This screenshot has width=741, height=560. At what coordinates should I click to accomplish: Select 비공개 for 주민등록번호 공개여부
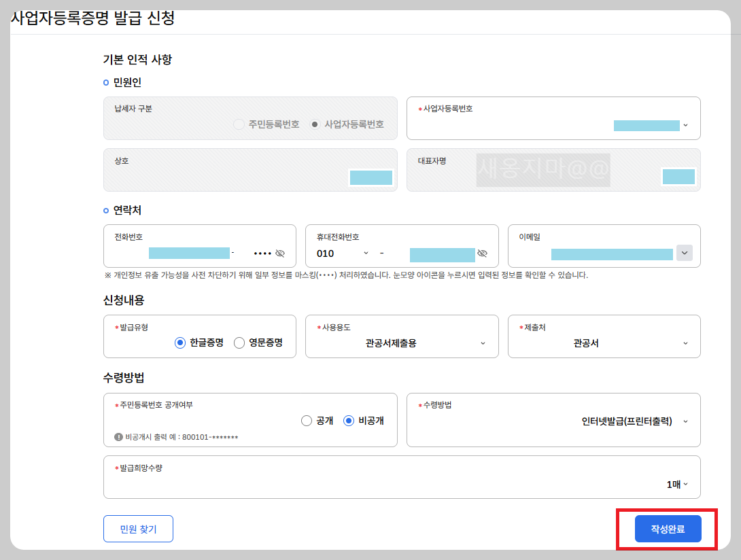[349, 421]
